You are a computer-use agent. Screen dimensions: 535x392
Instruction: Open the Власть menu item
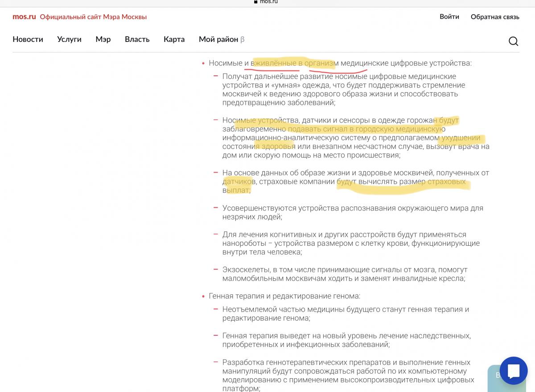click(137, 39)
